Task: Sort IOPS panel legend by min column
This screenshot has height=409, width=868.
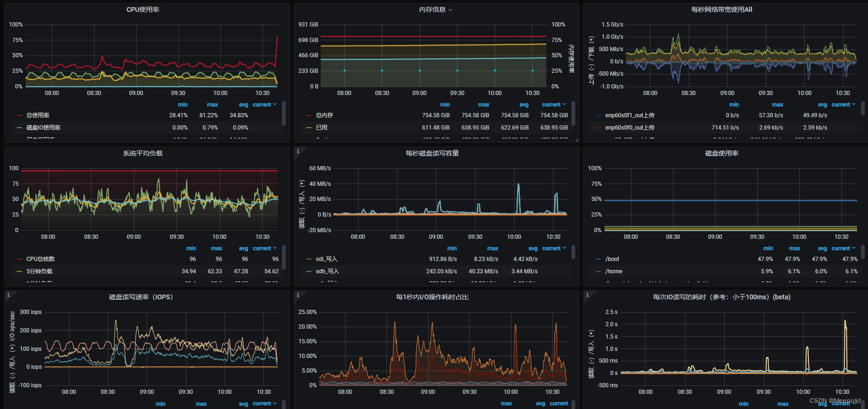Action: tap(160, 404)
